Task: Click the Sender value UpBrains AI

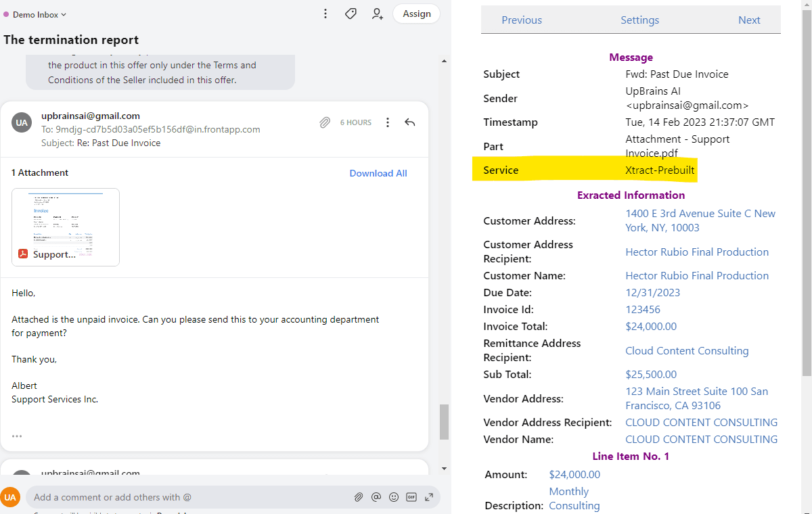Action: click(x=687, y=98)
